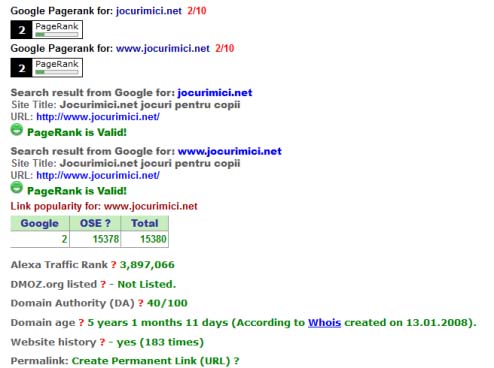
Task: Open the bold www.jocurimici.net search result link
Action: 230,151
